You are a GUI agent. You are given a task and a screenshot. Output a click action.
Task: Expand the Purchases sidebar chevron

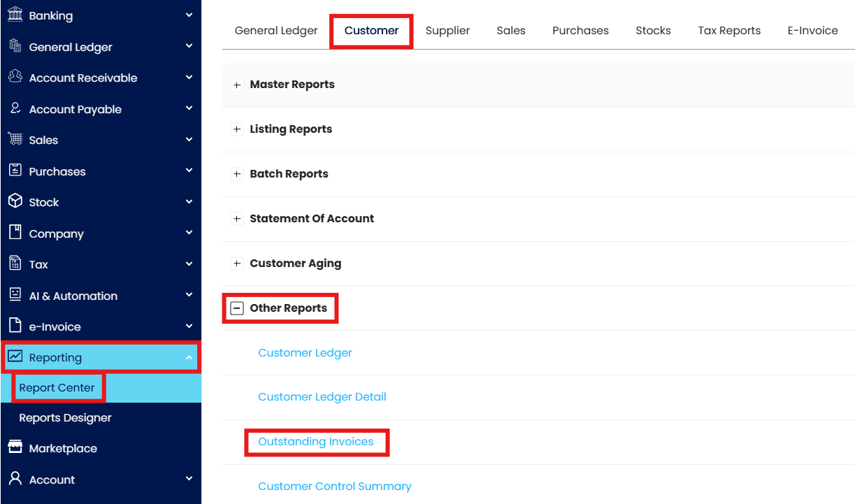point(189,171)
